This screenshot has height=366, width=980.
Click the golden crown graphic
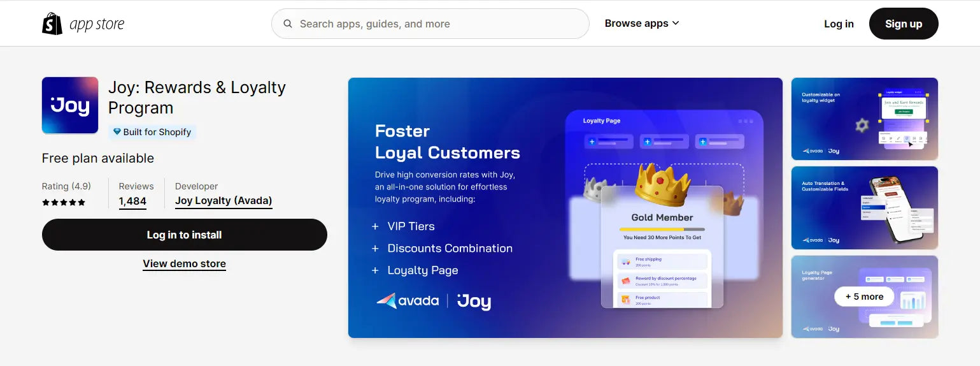click(x=663, y=184)
